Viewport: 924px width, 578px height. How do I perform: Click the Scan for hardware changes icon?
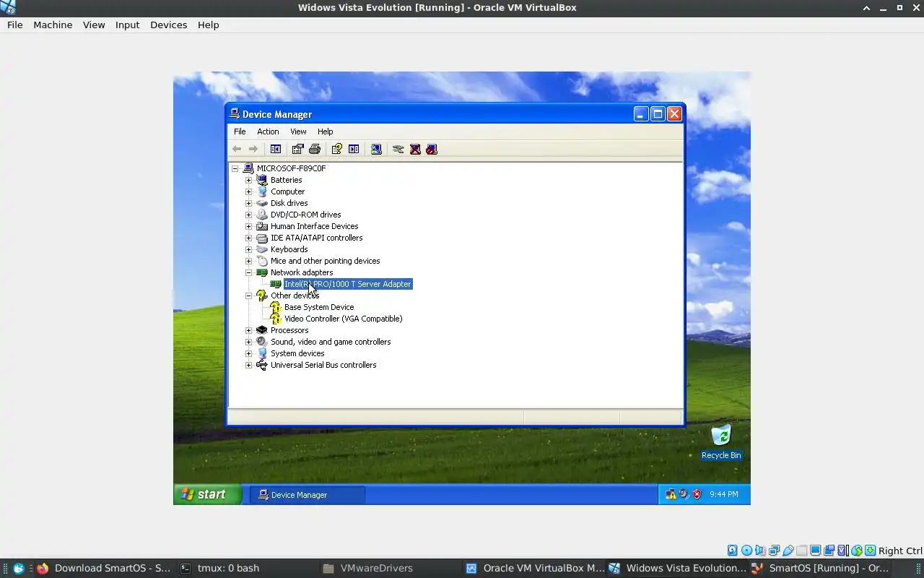376,149
